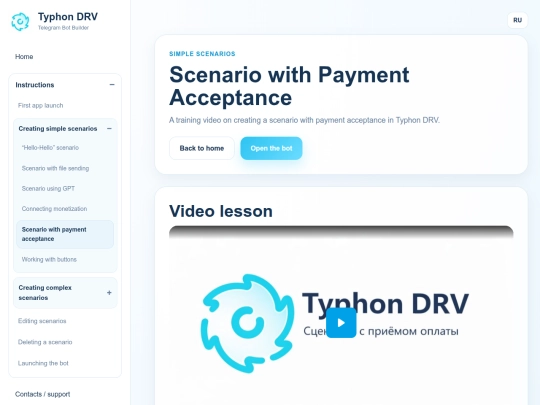Select Scenario with payment acceptance item
The height and width of the screenshot is (405, 540).
click(x=65, y=234)
